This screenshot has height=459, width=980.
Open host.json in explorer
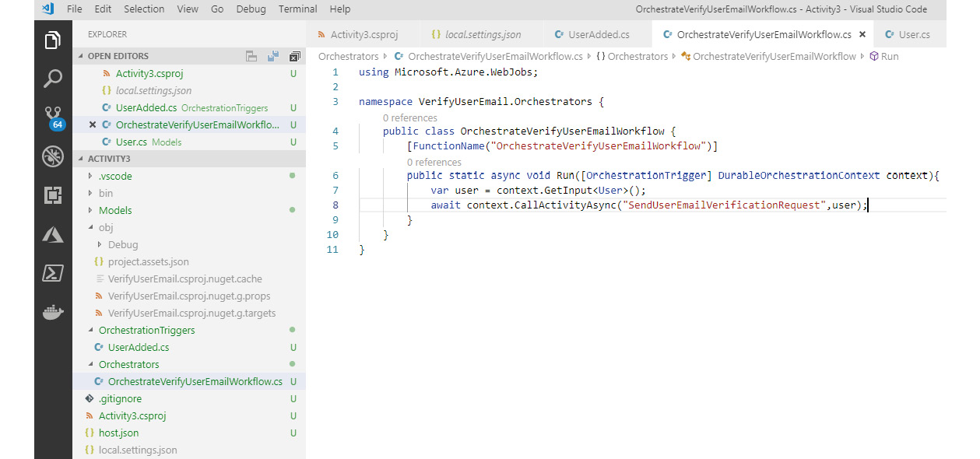[118, 433]
